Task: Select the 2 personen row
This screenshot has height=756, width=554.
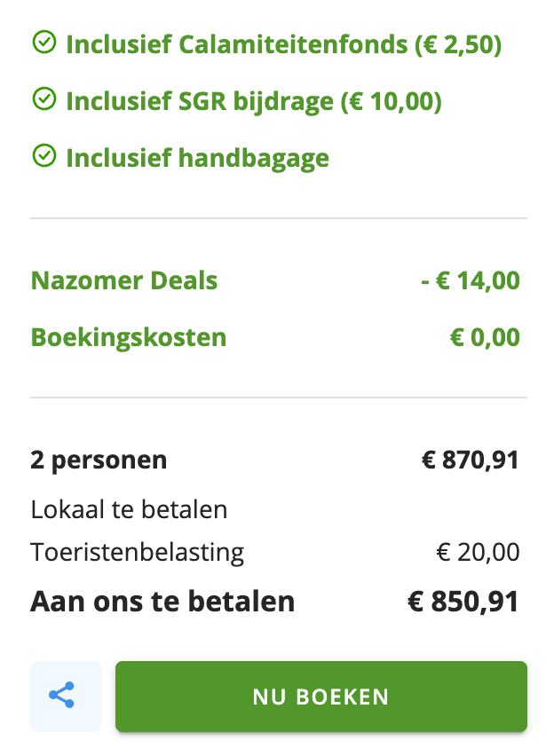Action: click(x=99, y=460)
